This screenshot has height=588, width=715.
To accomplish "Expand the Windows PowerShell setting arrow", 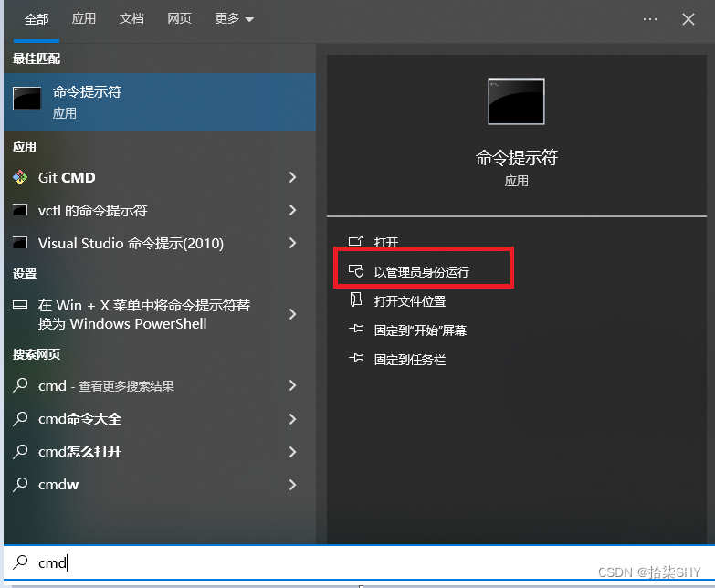I will (293, 314).
